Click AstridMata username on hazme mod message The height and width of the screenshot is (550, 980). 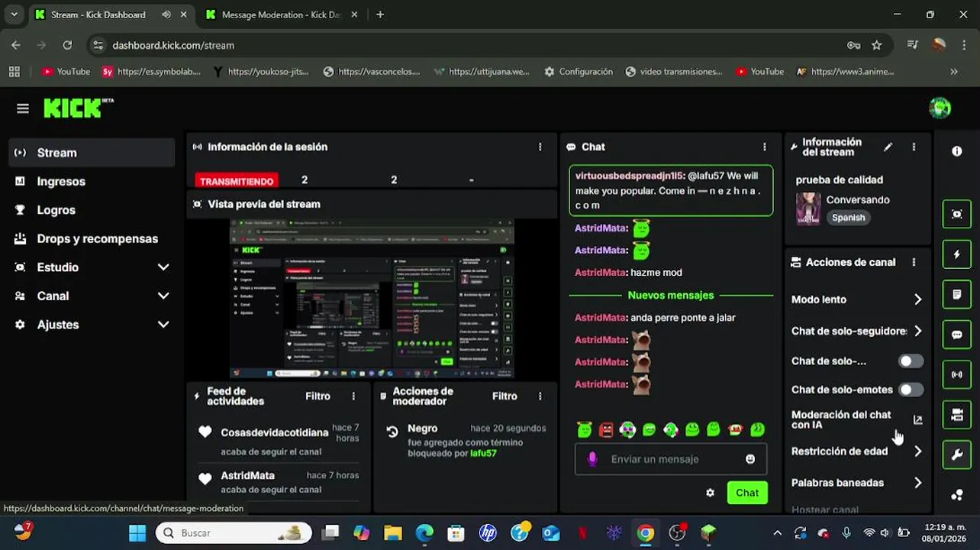(601, 272)
